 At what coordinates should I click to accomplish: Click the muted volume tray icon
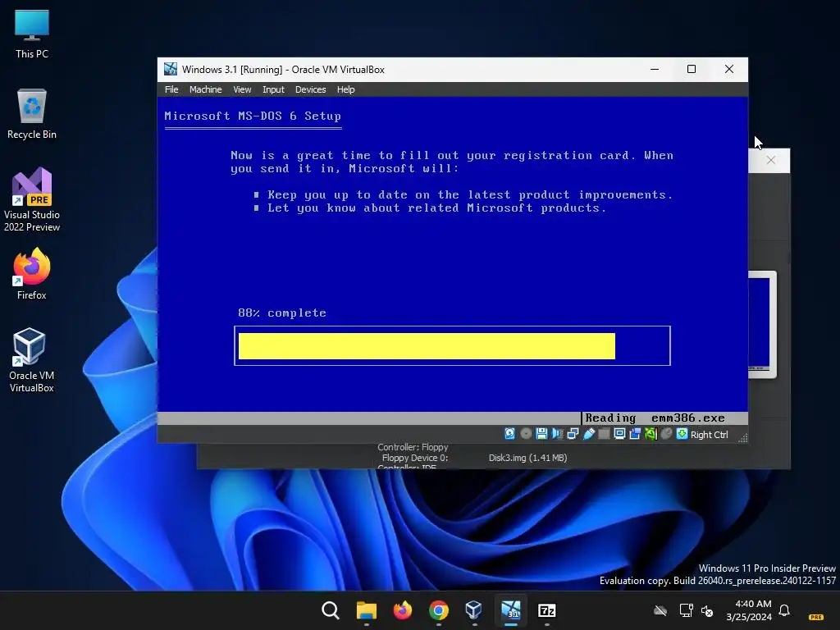(707, 610)
